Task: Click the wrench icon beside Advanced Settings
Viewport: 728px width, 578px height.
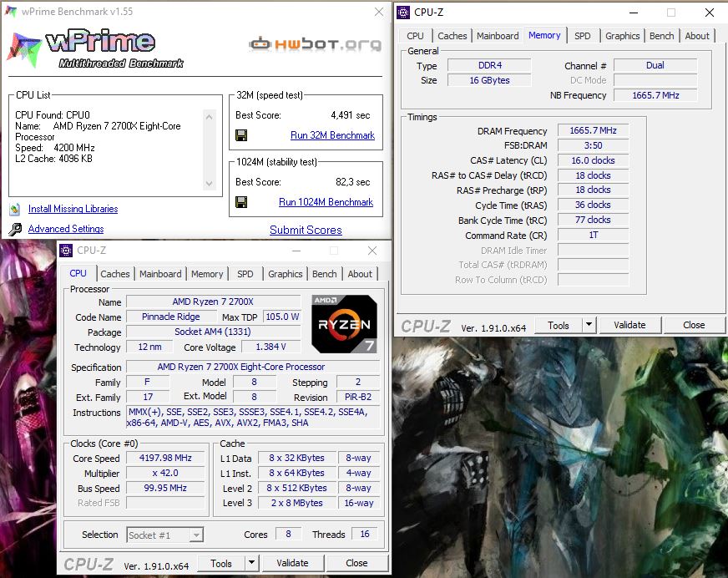Action: (15, 229)
